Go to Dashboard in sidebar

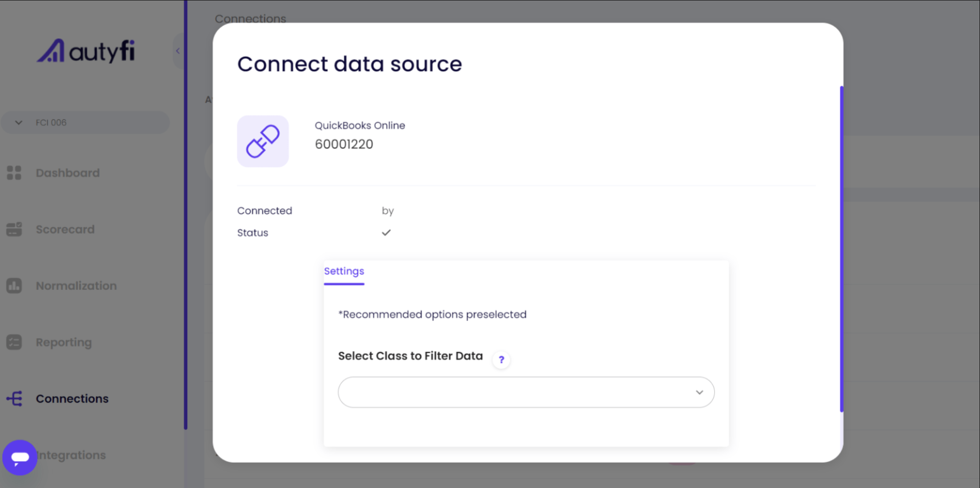67,173
